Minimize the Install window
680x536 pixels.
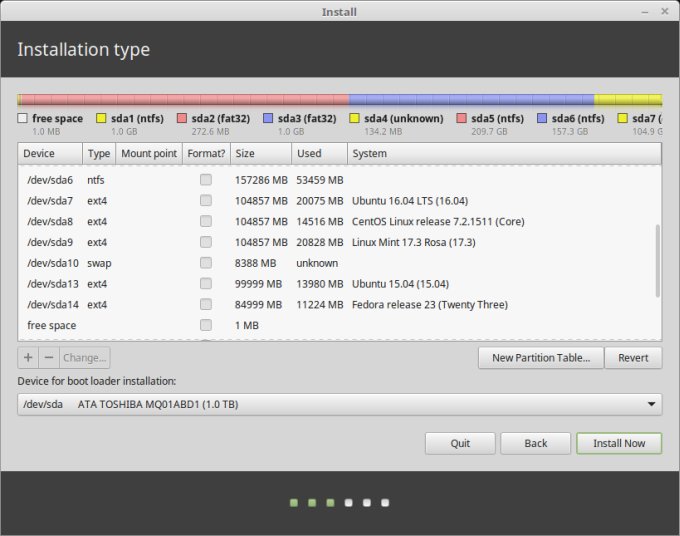(x=645, y=12)
